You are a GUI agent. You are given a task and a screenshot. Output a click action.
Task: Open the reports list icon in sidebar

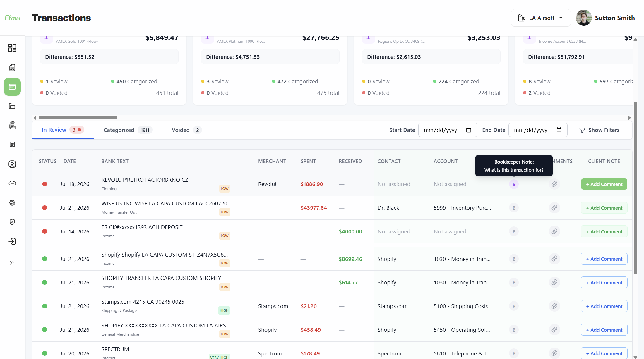(12, 145)
